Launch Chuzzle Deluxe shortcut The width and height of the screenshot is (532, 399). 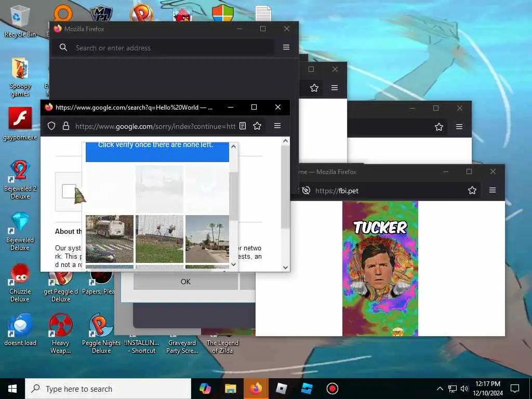pyautogui.click(x=20, y=283)
